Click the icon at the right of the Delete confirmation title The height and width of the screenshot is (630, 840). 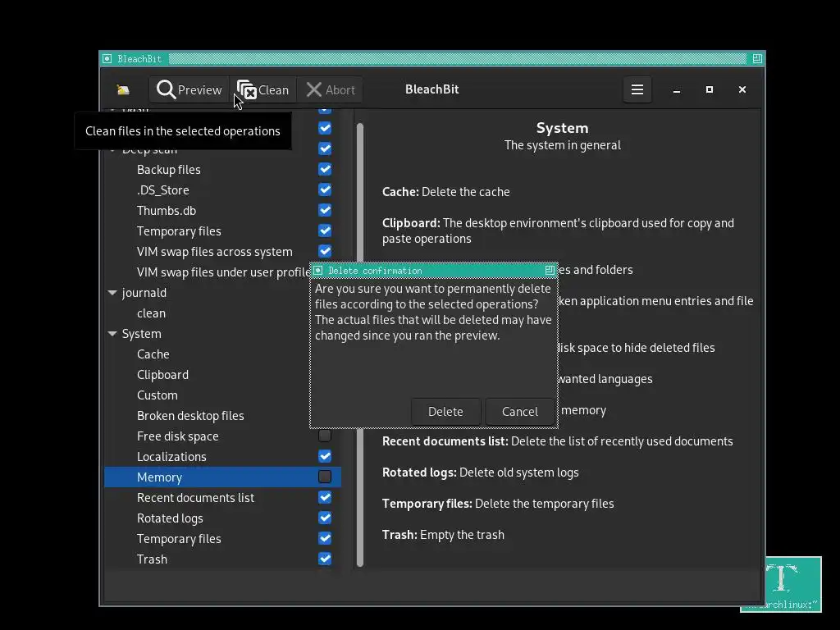pyautogui.click(x=550, y=271)
